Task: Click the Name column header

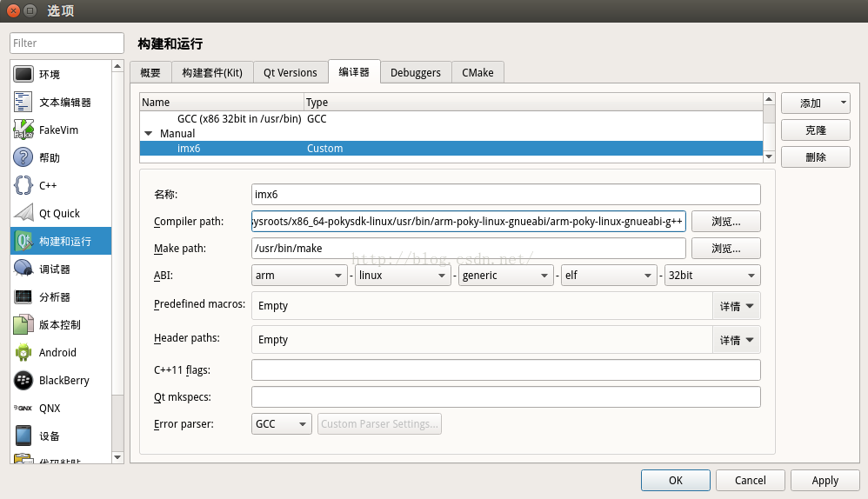Action: [222, 102]
